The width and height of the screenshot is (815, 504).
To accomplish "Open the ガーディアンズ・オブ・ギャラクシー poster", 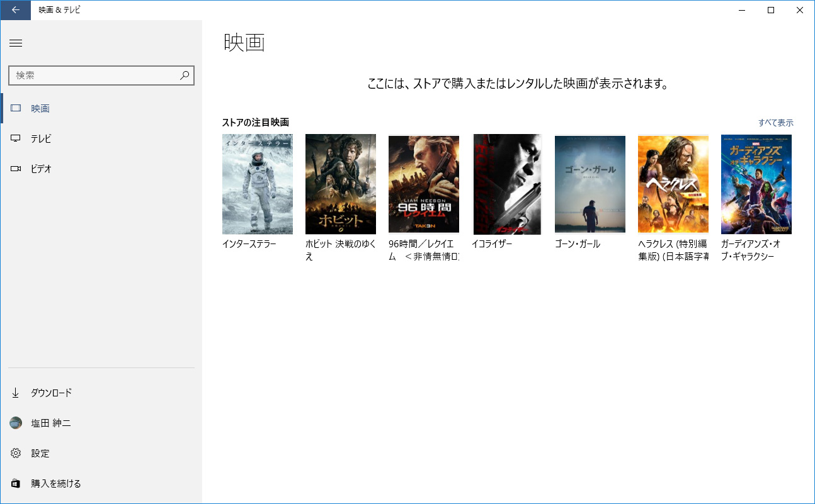I will point(756,184).
